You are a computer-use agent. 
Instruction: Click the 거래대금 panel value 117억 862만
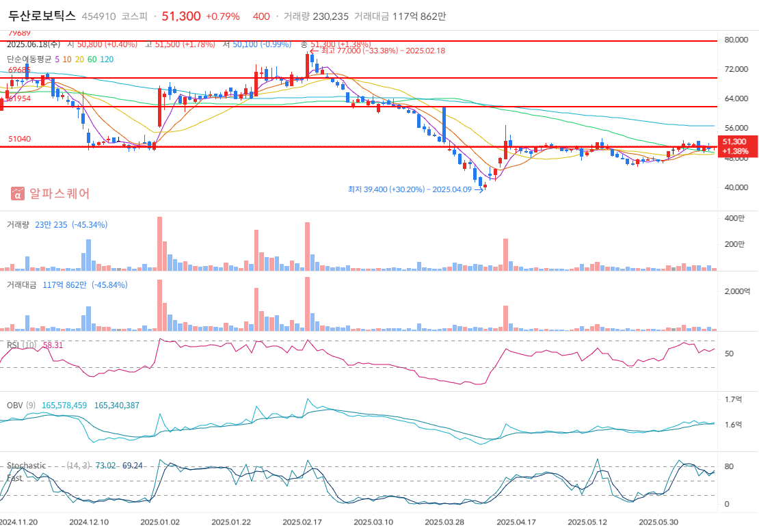click(x=64, y=285)
